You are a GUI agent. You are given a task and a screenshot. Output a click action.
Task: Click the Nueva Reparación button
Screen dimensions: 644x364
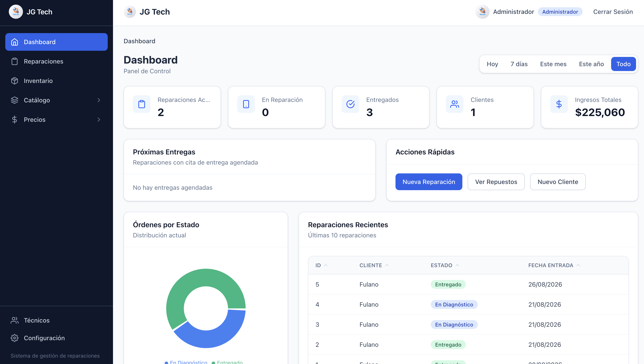point(429,182)
